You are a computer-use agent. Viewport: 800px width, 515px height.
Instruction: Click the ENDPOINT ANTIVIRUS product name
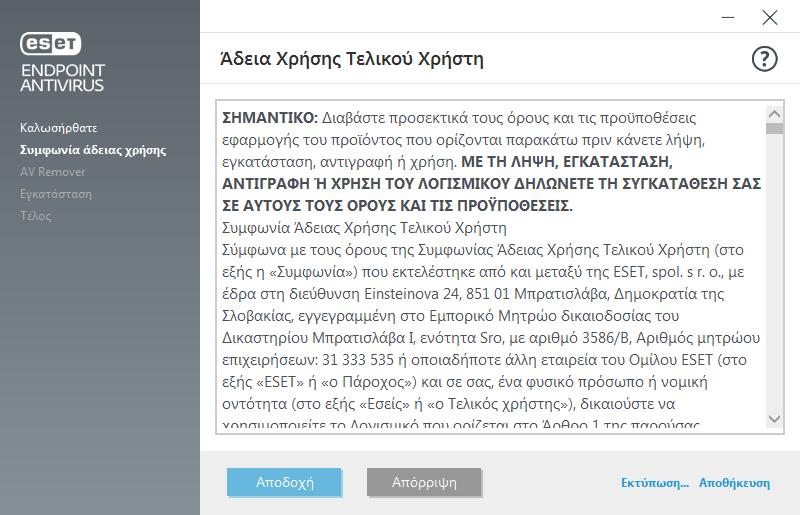click(63, 78)
